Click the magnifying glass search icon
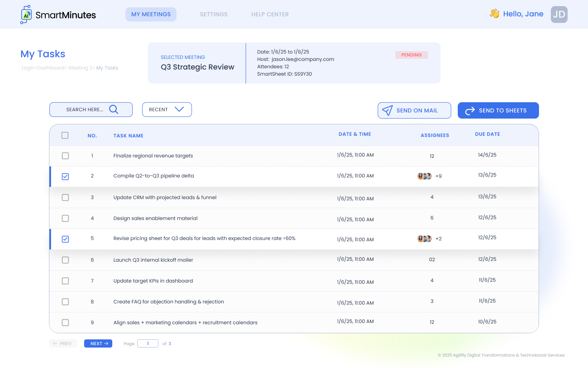Image resolution: width=588 pixels, height=368 pixels. coord(114,110)
